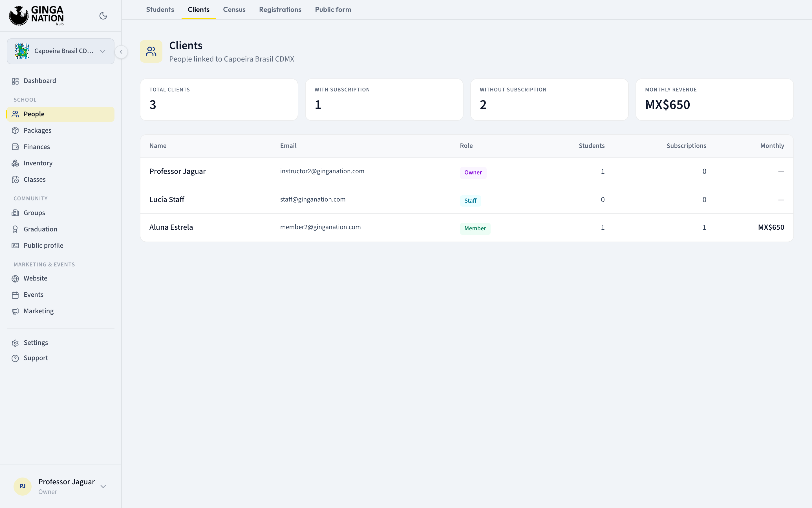Click the email member2@ginganation.com

[321, 227]
